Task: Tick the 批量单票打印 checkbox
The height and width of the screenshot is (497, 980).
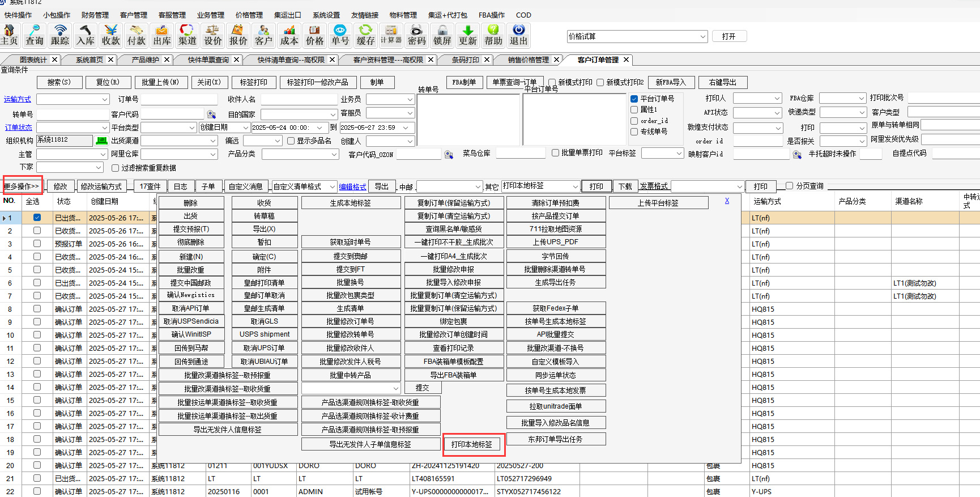Action: pos(556,152)
